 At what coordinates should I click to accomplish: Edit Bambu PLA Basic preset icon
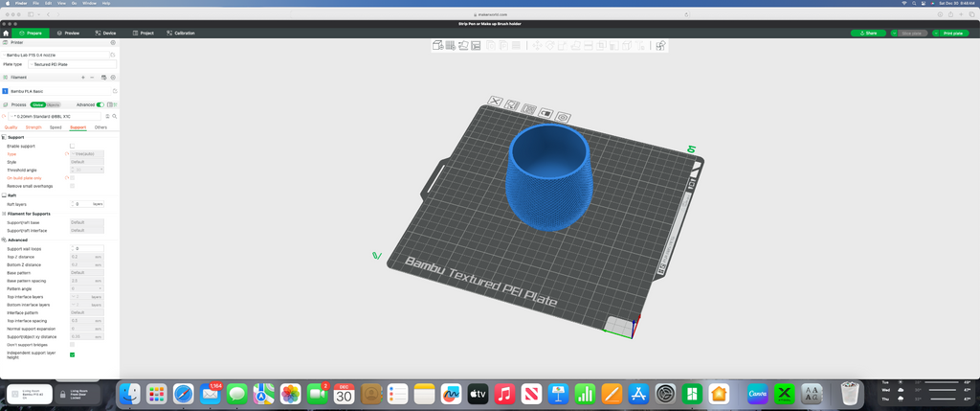115,91
